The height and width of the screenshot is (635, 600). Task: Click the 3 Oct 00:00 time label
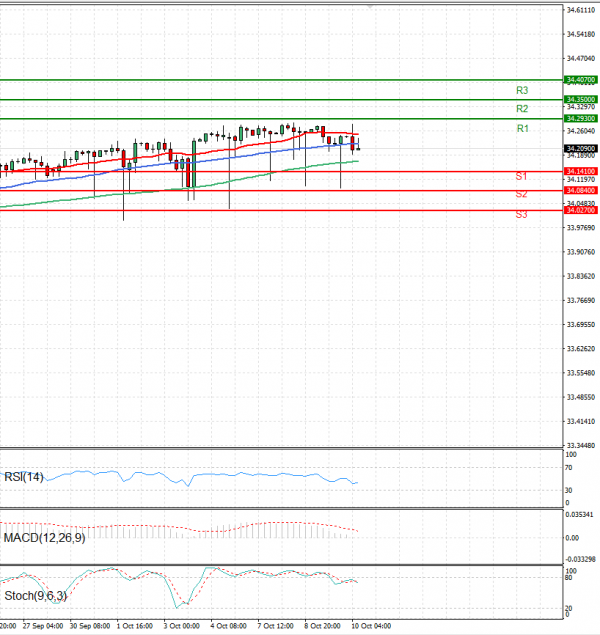pyautogui.click(x=181, y=626)
